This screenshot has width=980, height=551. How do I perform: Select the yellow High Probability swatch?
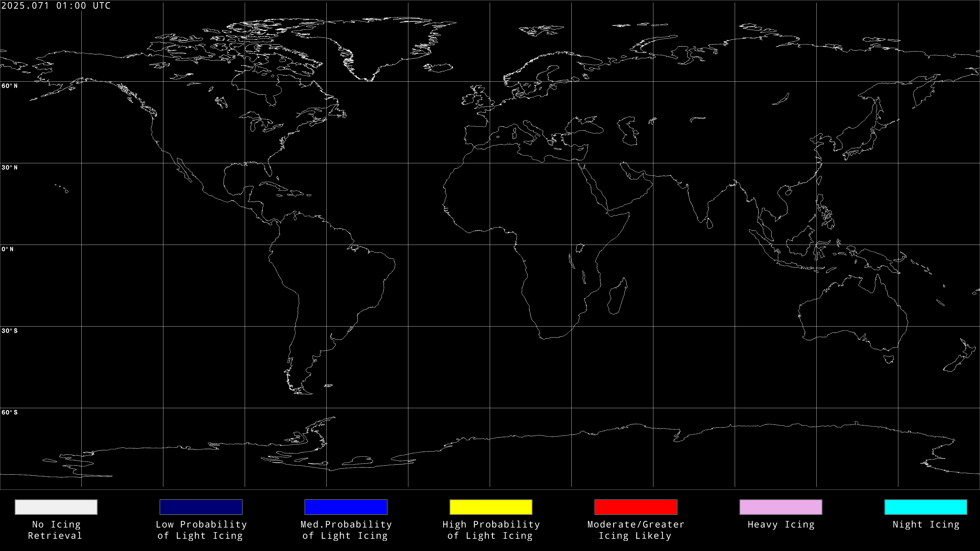coord(491,507)
